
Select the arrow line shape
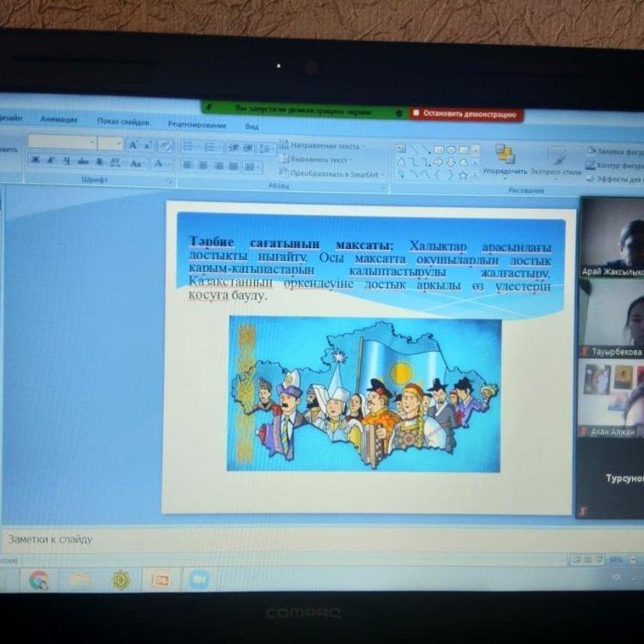[427, 149]
